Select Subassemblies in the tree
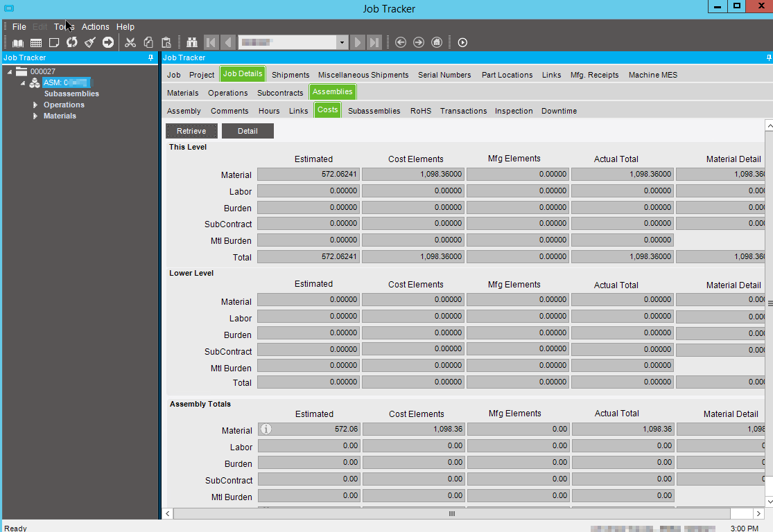Viewport: 773px width, 532px height. click(x=71, y=94)
